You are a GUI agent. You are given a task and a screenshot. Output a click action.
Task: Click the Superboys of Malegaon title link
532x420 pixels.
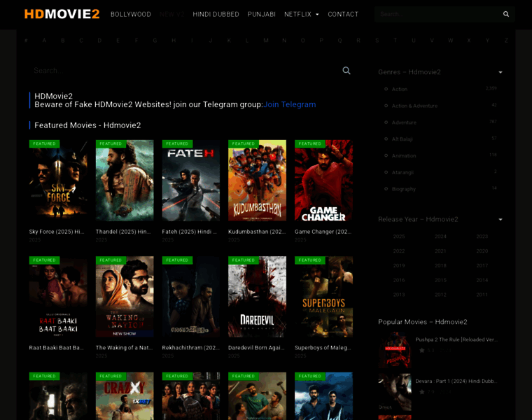tap(323, 348)
